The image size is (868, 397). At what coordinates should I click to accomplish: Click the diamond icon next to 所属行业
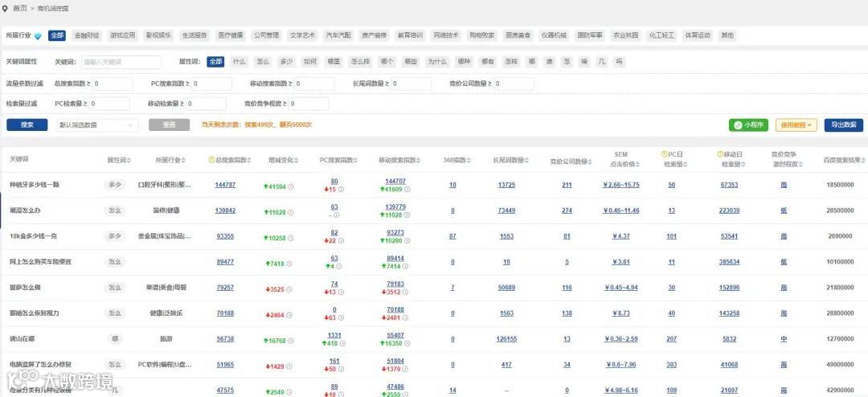(x=38, y=35)
